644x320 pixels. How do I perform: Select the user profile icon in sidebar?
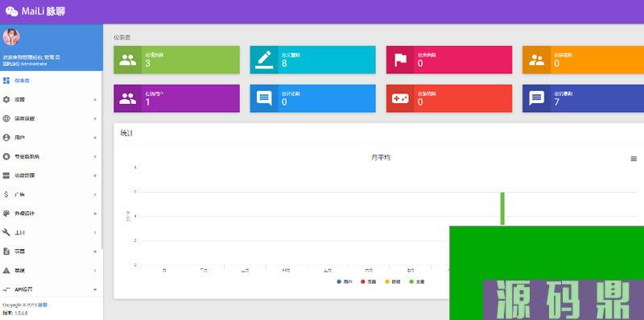coord(6,137)
